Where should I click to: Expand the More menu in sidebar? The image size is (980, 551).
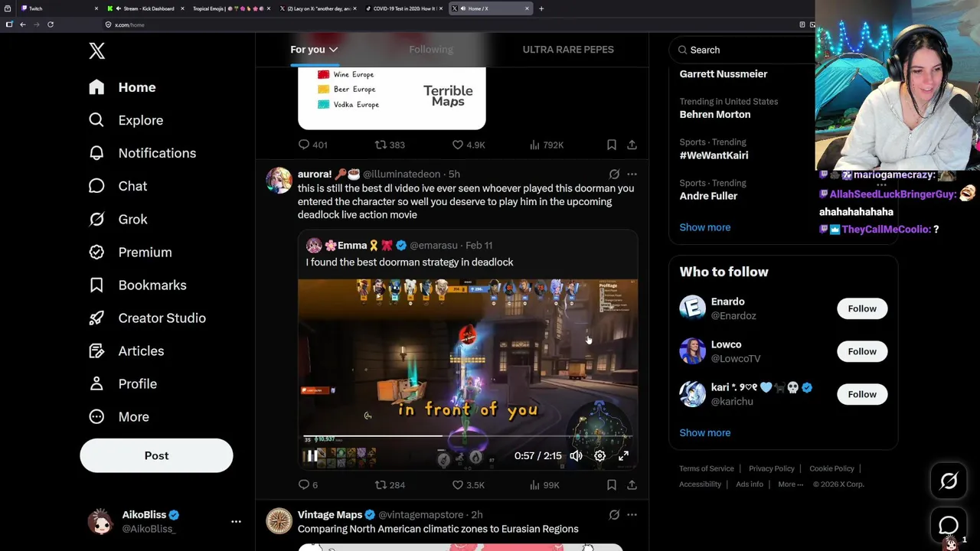(x=119, y=416)
